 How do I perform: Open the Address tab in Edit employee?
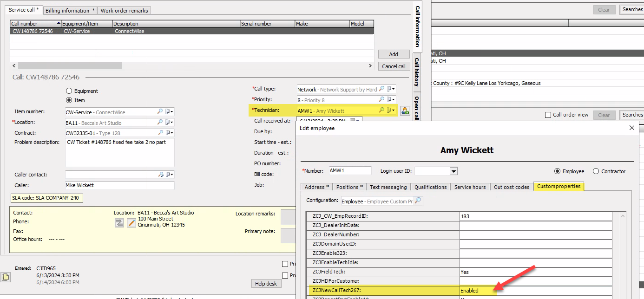click(x=316, y=187)
